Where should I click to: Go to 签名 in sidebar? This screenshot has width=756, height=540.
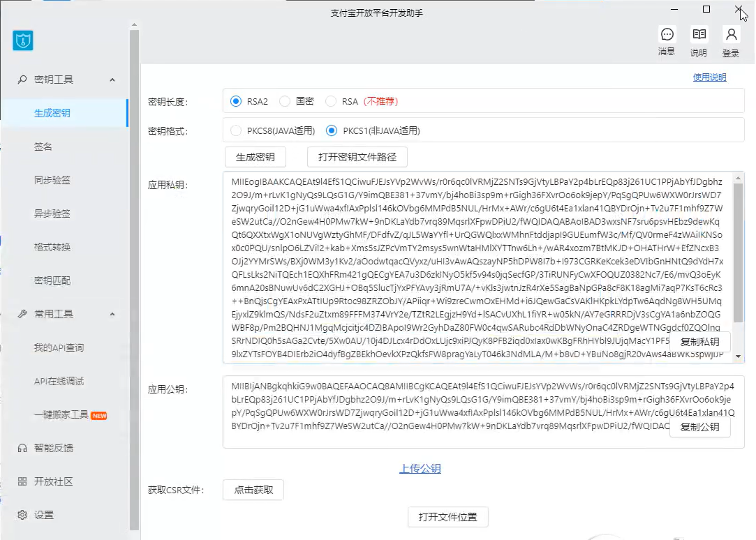click(x=43, y=147)
